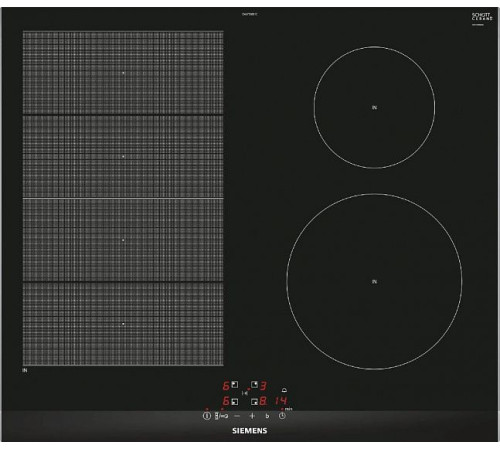Activate the powerBoost 'b' symbol
Viewport: 500px width, 450px height.
click(x=267, y=416)
